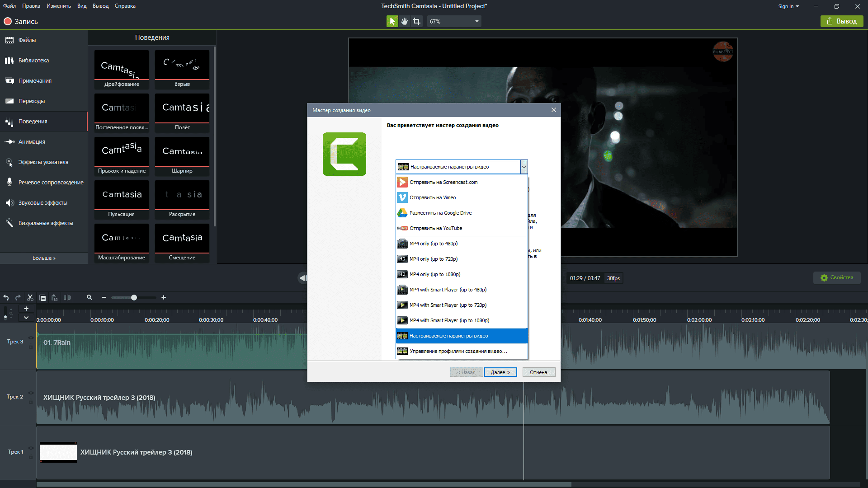Open the Файлы media bin panel
The width and height of the screenshot is (868, 488).
(44, 40)
